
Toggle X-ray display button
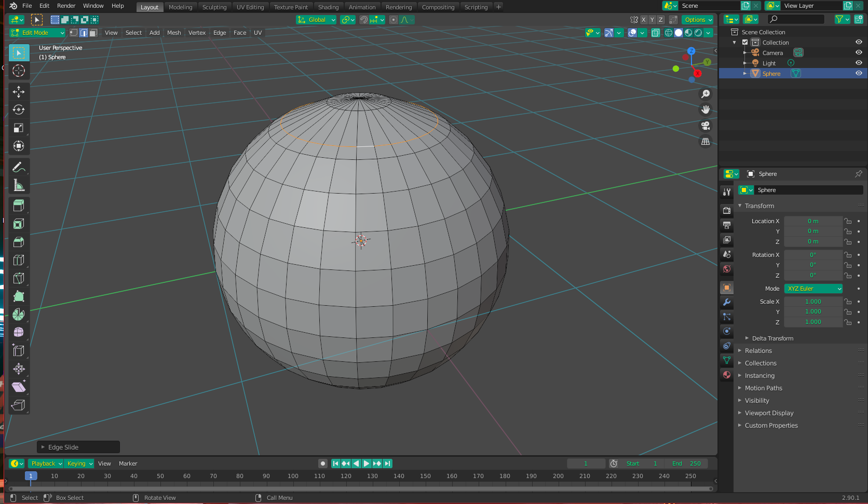coord(655,33)
